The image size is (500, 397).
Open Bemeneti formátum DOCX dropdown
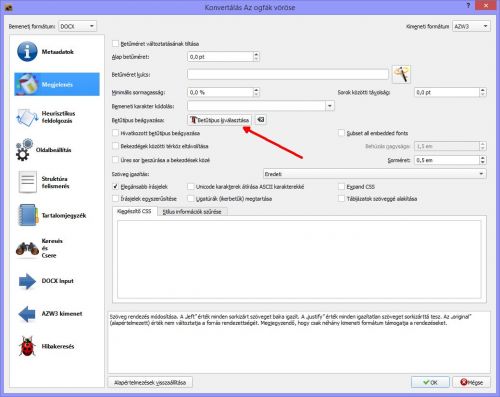tap(77, 26)
